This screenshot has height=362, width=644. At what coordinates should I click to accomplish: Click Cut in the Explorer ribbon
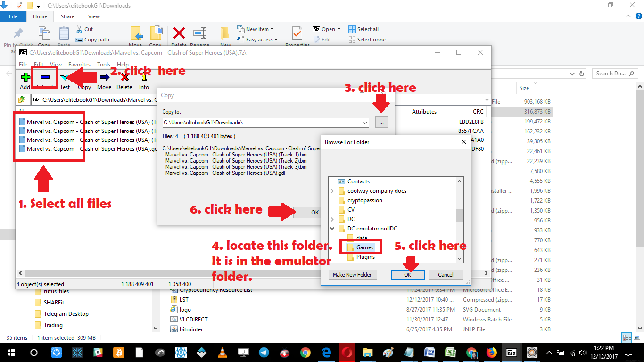click(x=84, y=29)
